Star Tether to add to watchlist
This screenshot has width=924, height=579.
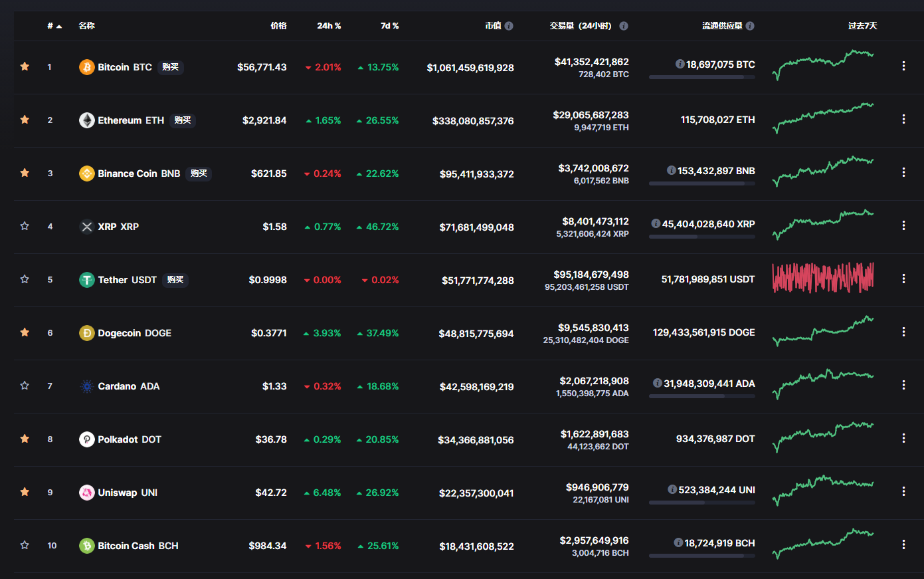pos(25,279)
